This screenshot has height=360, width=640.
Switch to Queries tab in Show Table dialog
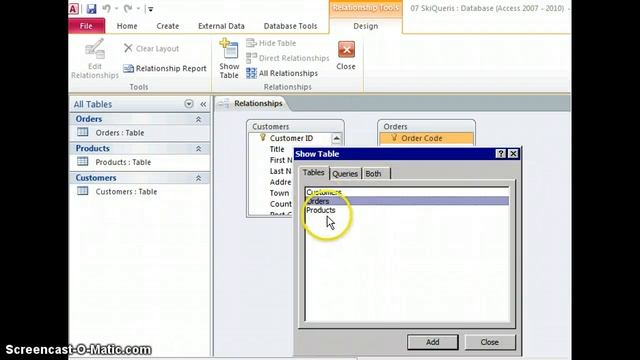pyautogui.click(x=345, y=174)
